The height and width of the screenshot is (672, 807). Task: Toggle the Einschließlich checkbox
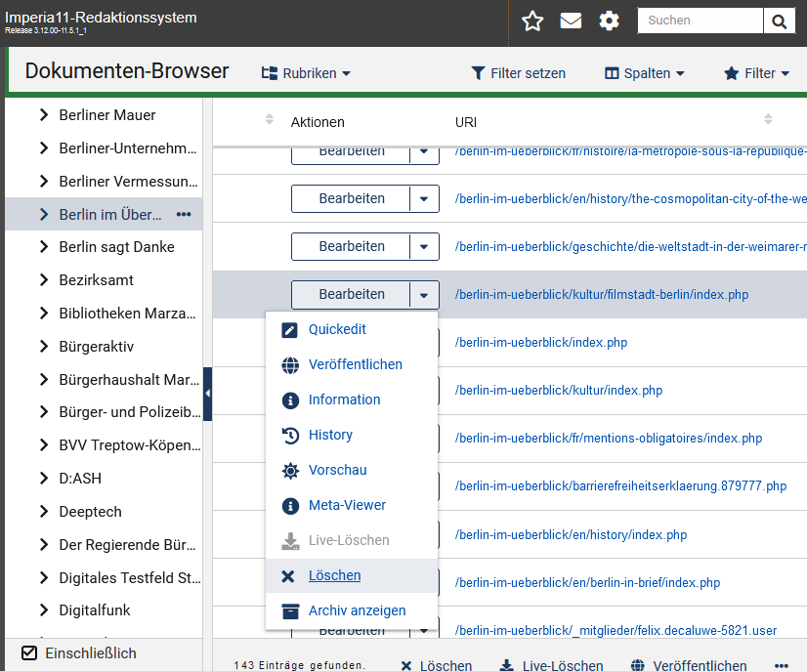[x=29, y=652]
